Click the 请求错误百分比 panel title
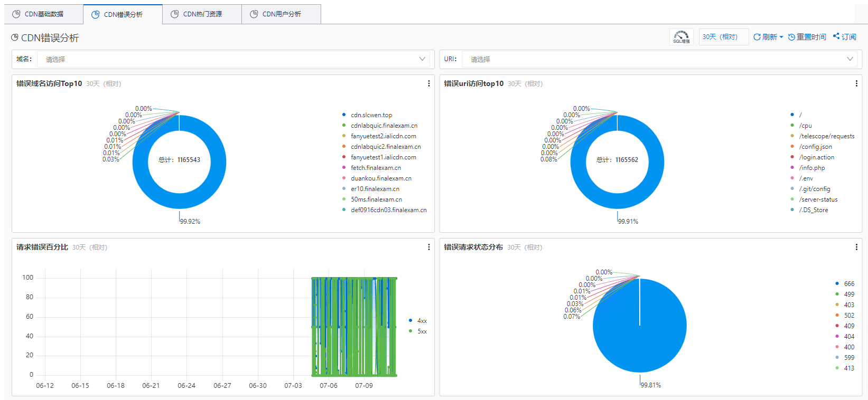This screenshot has height=400, width=868. [42, 247]
